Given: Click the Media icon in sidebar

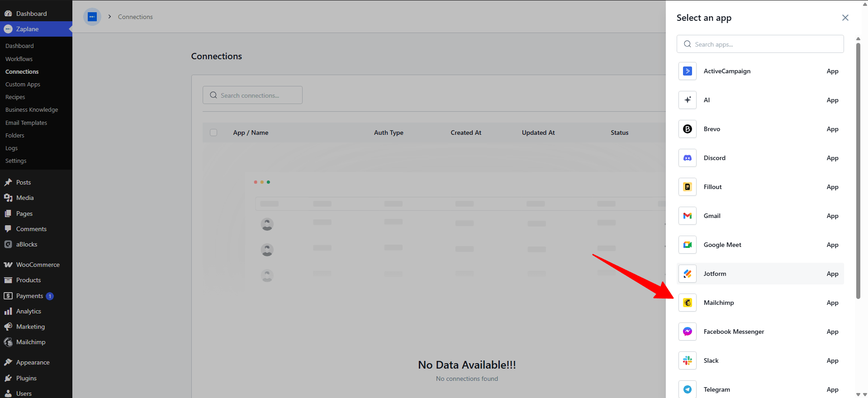Looking at the screenshot, I should click(x=8, y=198).
